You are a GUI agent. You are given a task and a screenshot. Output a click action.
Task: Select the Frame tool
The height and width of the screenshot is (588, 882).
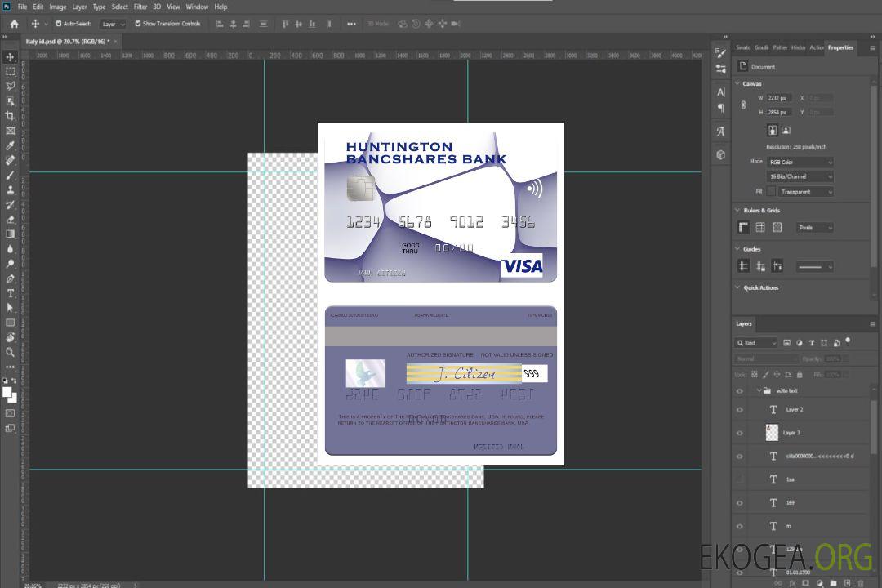10,131
